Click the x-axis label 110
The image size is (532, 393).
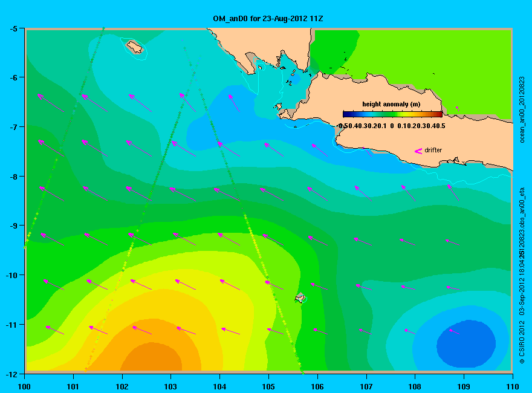pyautogui.click(x=512, y=386)
